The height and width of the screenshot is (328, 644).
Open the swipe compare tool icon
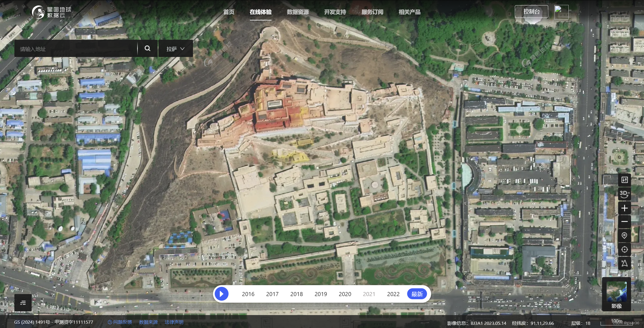[x=624, y=180]
